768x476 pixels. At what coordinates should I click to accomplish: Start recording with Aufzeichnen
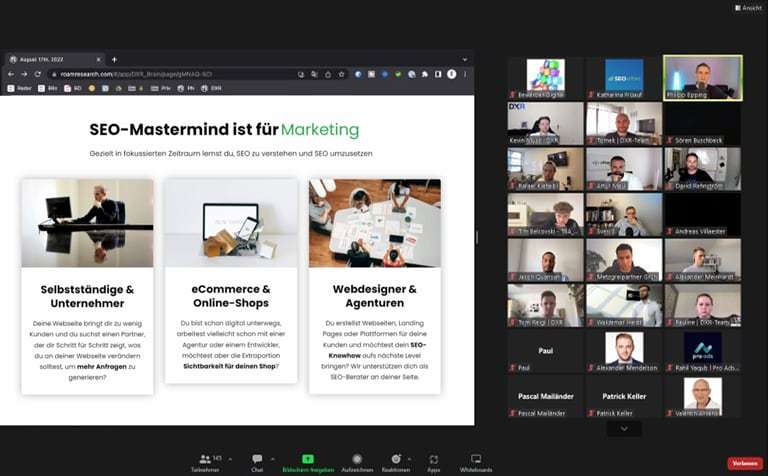(357, 463)
